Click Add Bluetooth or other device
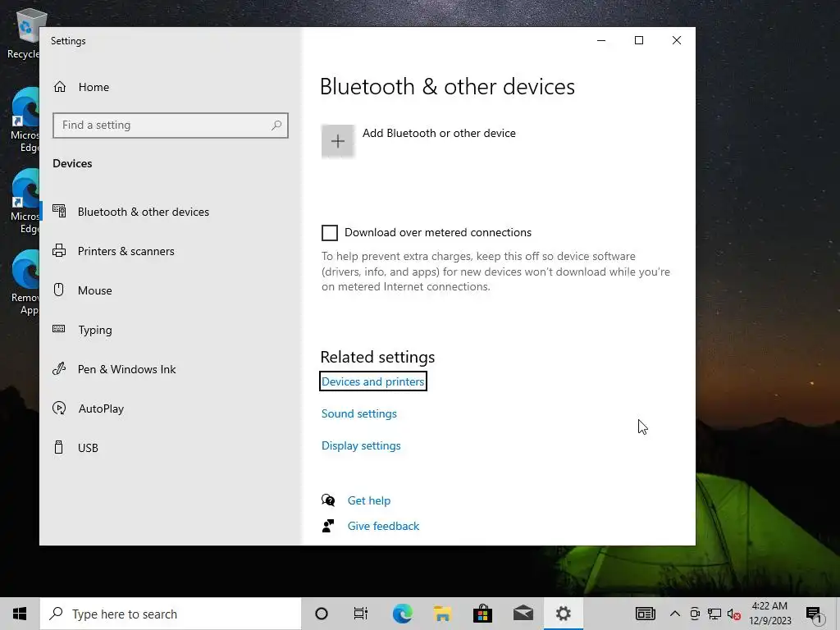Image resolution: width=840 pixels, height=630 pixels. [x=418, y=141]
